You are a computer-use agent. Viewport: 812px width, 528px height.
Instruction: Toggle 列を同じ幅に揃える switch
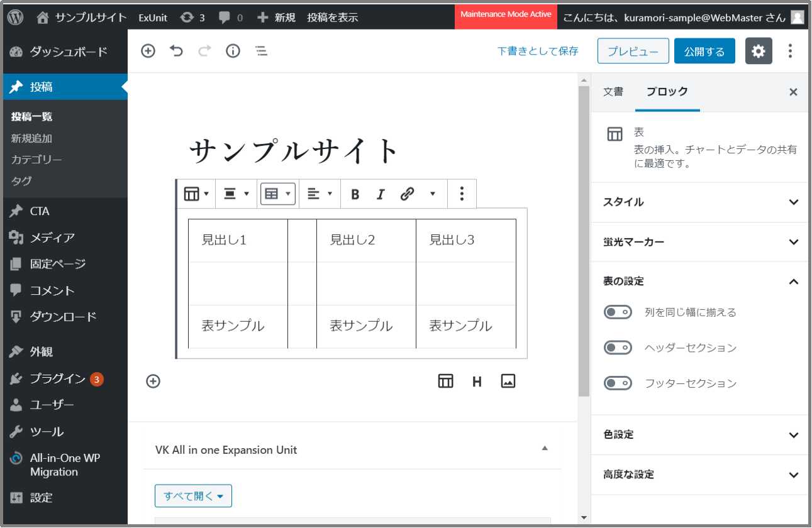coord(618,312)
